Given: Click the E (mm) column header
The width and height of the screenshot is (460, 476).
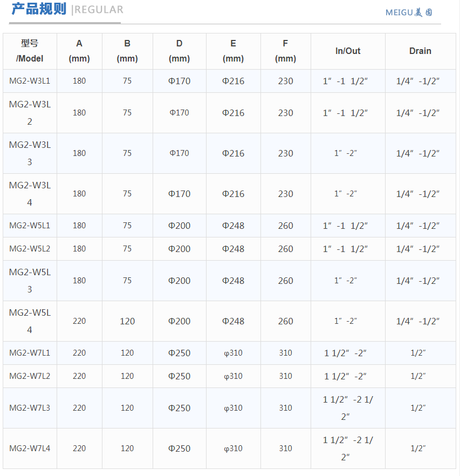Looking at the screenshot, I should (233, 51).
